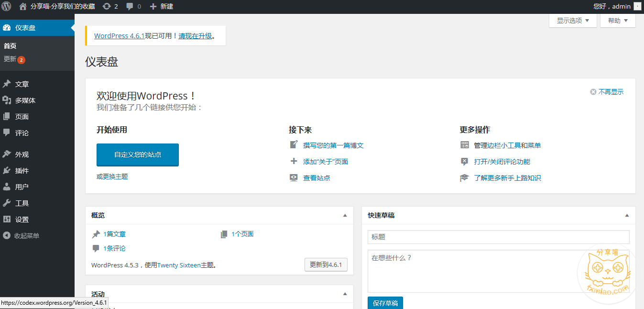Click 新建 in the admin bar
Viewport: 644px width, 309px height.
(x=167, y=7)
